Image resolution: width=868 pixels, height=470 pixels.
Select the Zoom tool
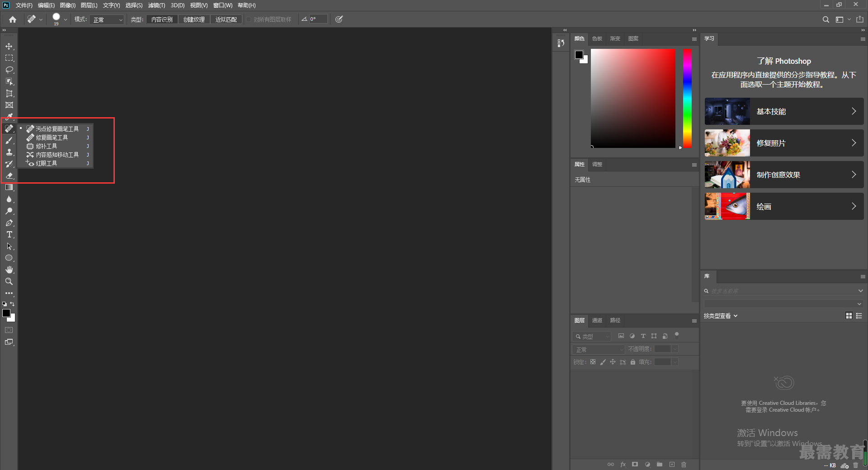pyautogui.click(x=9, y=281)
